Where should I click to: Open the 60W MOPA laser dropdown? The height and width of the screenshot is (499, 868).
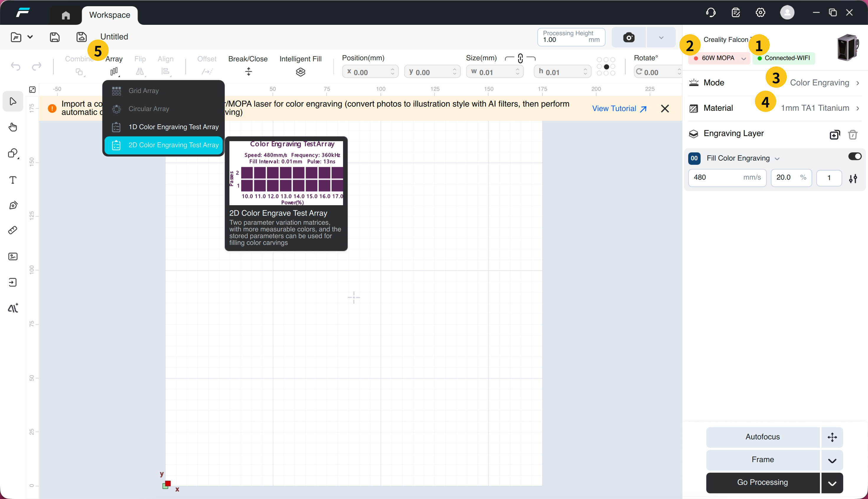click(719, 58)
